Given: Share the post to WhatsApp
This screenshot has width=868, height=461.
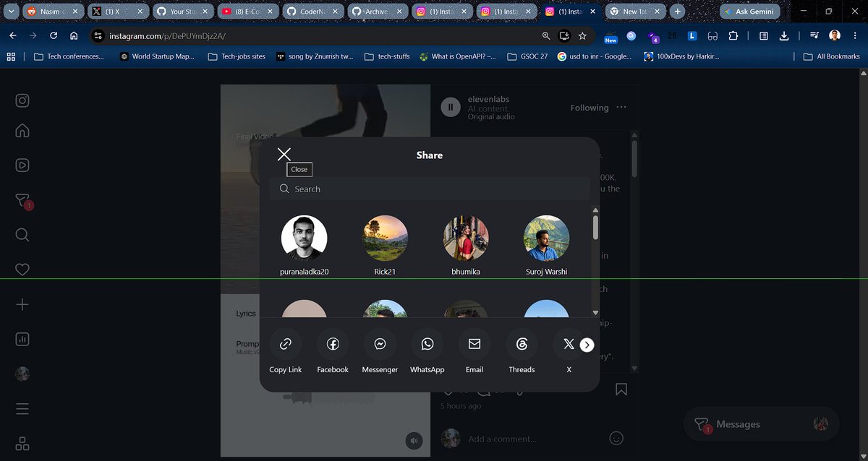Looking at the screenshot, I should pos(427,352).
